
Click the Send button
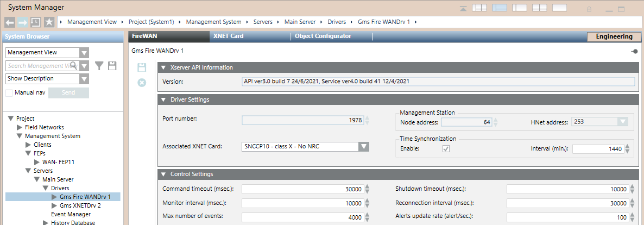point(68,93)
